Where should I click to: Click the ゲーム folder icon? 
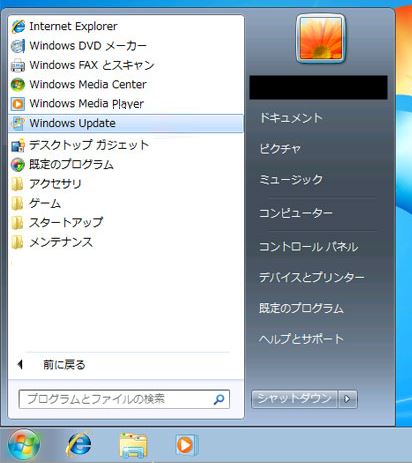pyautogui.click(x=18, y=203)
